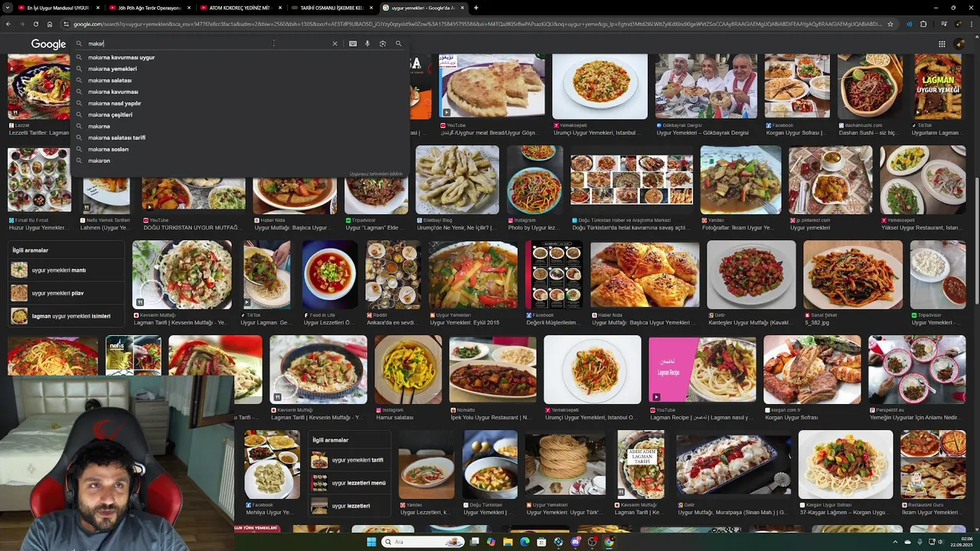Open the Kevserin Mutfağı Lagman Tarifi image
The image size is (980, 551).
[x=182, y=275]
